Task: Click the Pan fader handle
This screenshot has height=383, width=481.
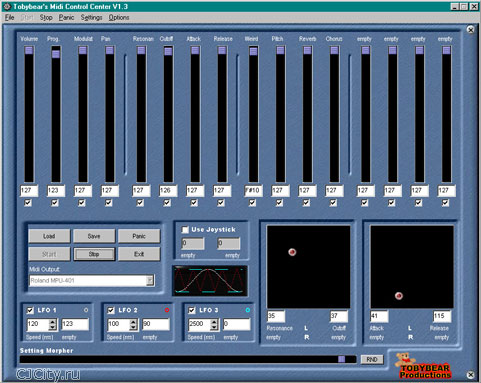Action: tap(110, 50)
